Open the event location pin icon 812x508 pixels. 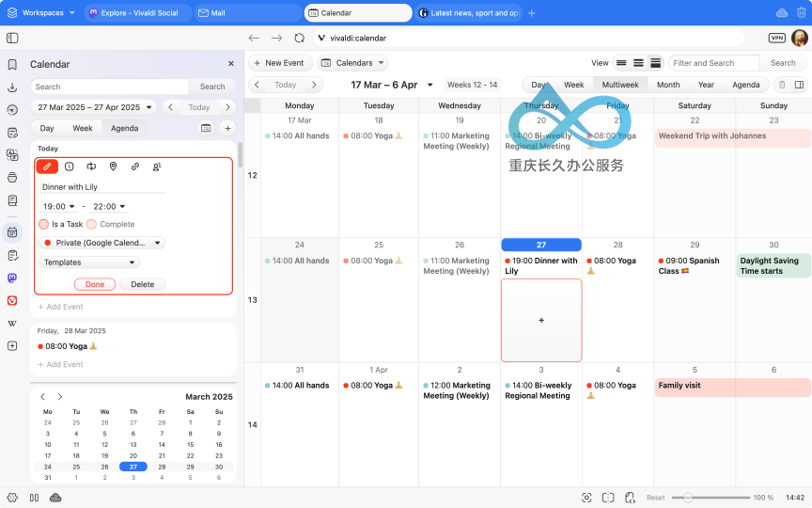coord(113,167)
